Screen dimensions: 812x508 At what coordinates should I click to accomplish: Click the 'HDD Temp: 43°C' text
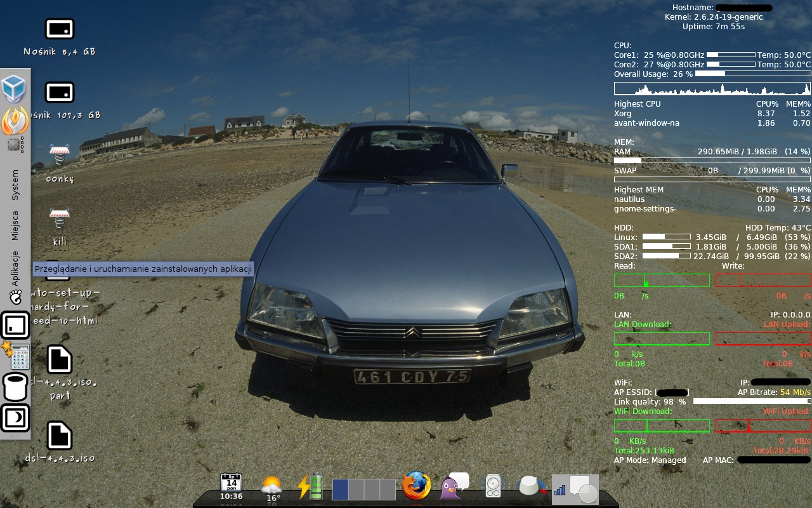click(778, 228)
